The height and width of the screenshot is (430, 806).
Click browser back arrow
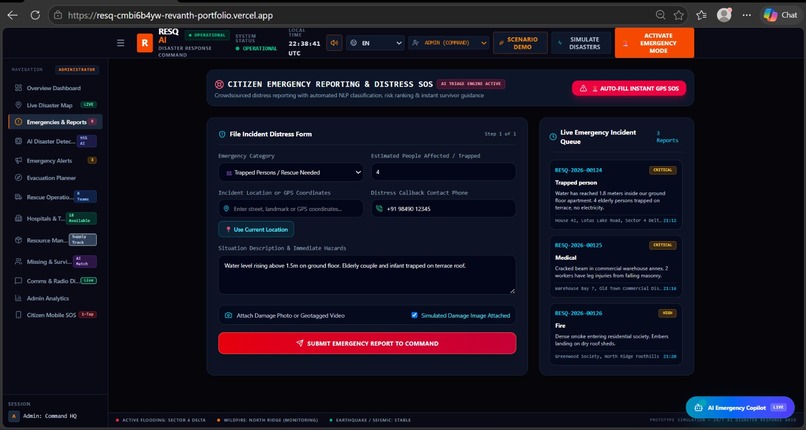pyautogui.click(x=12, y=15)
